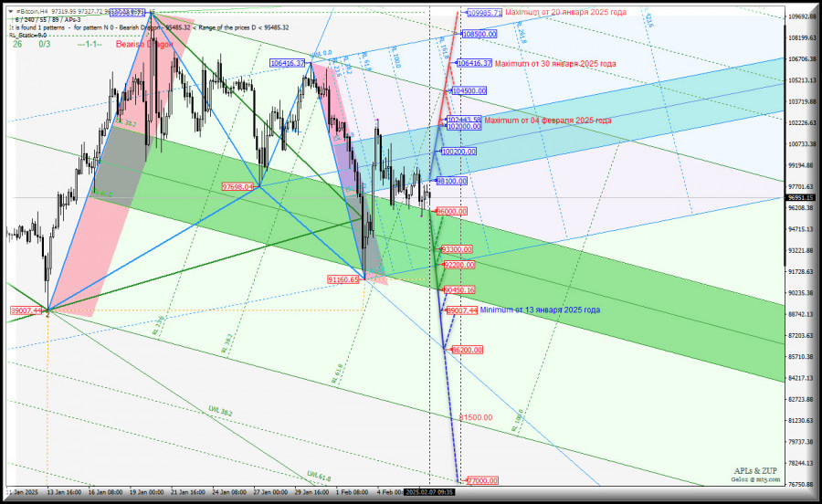The image size is (822, 504).
Task: Click '29 Jan 16:00' on time axis
Action: 312,492
